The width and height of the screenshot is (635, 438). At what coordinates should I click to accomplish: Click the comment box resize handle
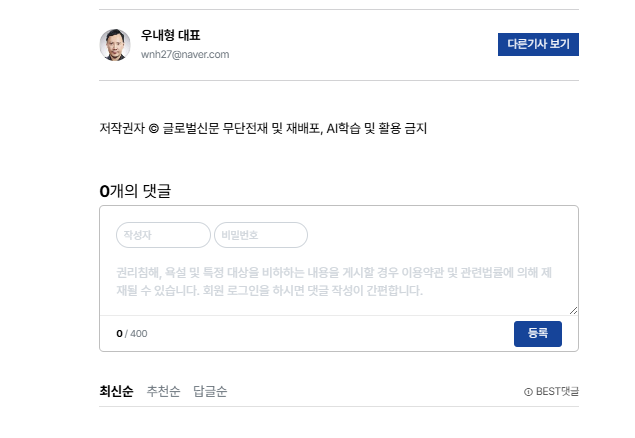coord(574,311)
